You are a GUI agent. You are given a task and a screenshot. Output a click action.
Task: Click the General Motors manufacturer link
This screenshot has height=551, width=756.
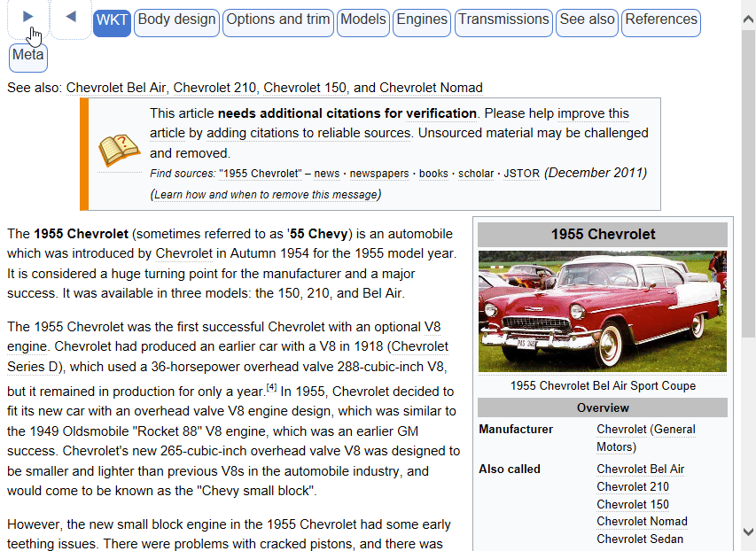coord(645,438)
